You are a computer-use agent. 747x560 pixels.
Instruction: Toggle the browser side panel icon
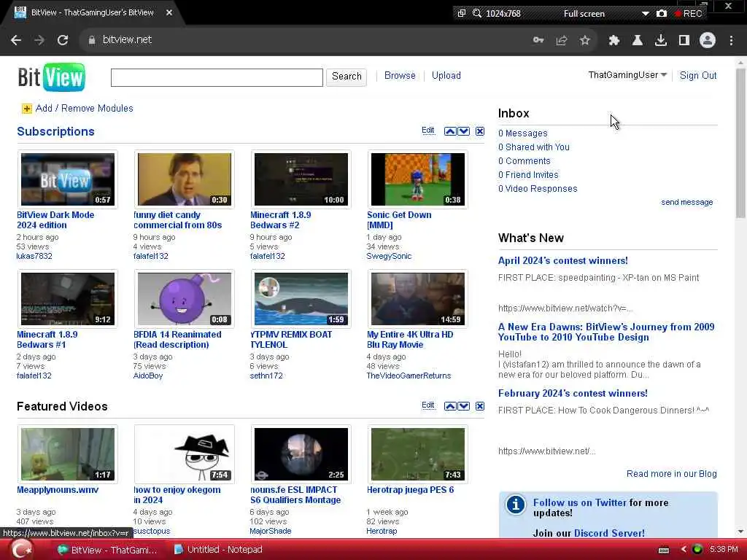(x=684, y=40)
